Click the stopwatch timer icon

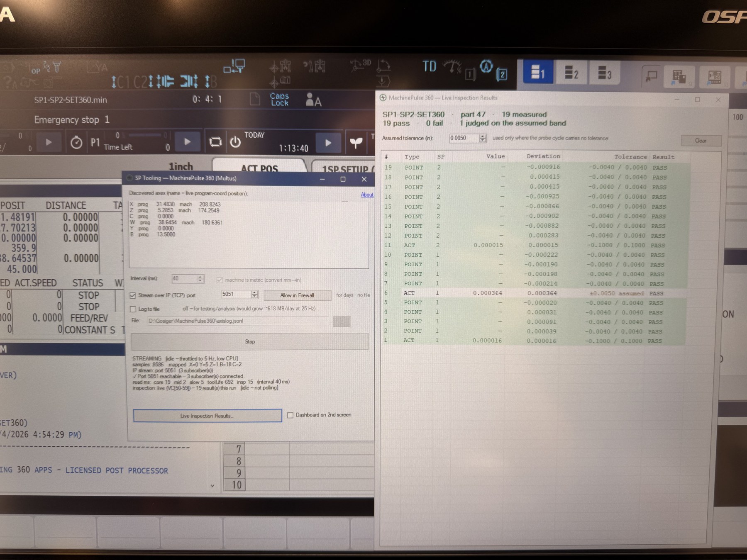click(76, 143)
